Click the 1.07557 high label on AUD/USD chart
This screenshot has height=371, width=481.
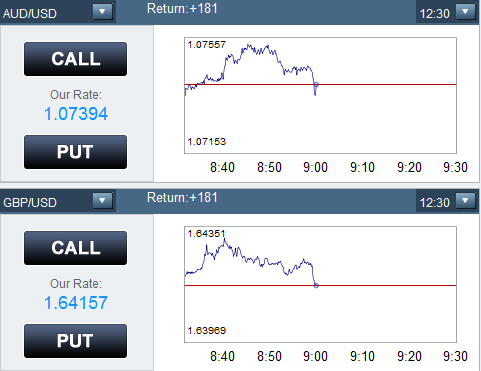(x=207, y=45)
